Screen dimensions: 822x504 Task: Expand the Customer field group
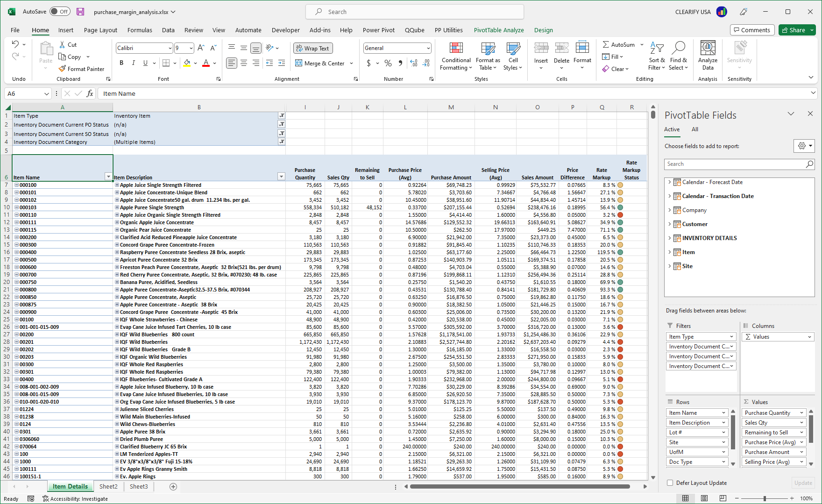[x=671, y=224]
